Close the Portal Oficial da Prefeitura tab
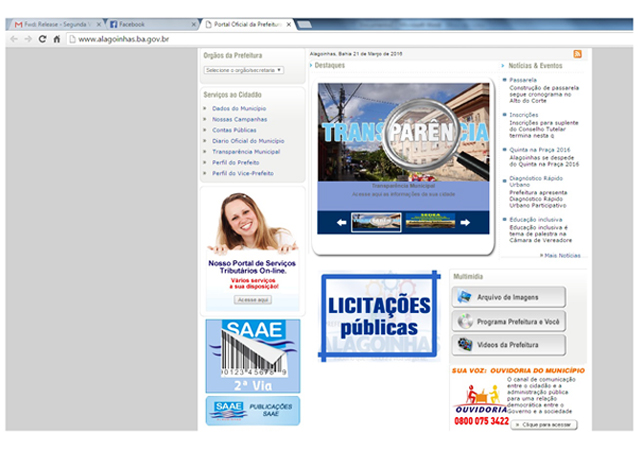This screenshot has height=449, width=638. click(288, 24)
